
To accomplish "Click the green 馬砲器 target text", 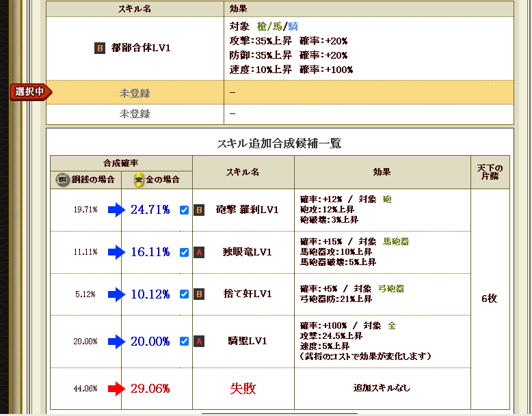I will point(396,242).
